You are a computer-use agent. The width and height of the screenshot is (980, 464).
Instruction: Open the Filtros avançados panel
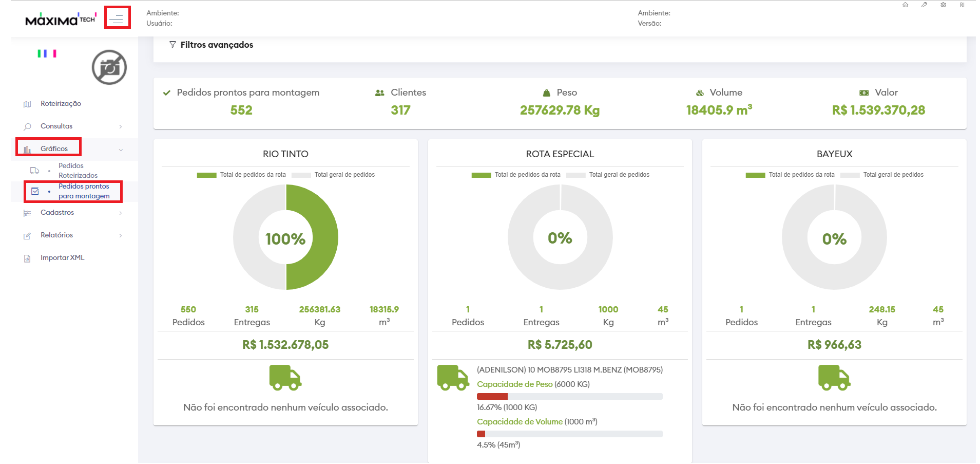pyautogui.click(x=216, y=45)
